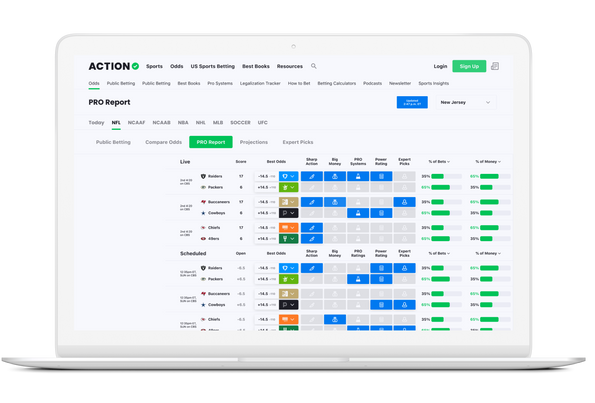The width and height of the screenshot is (595, 403).
Task: Click Power Rating icon in Scheduled Packers row
Action: click(381, 279)
